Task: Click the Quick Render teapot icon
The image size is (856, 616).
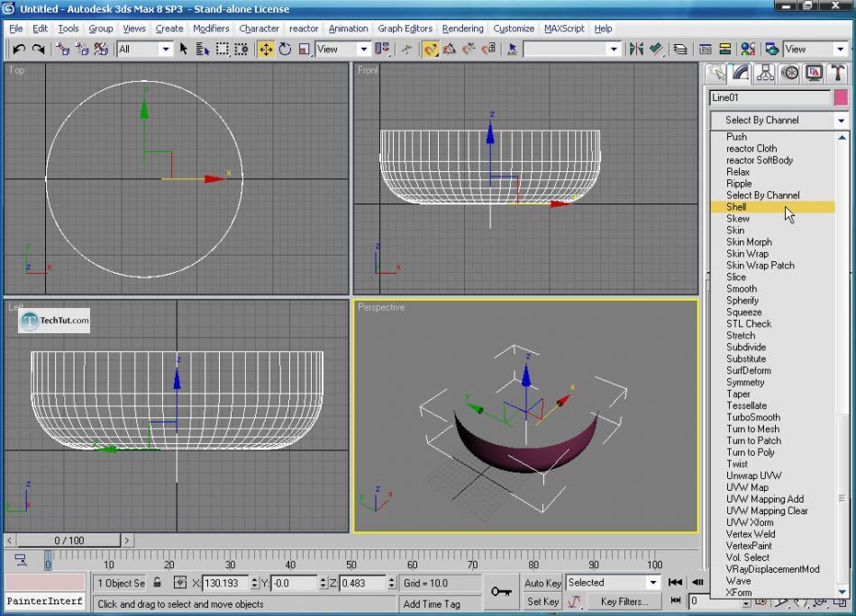Action: [x=772, y=50]
